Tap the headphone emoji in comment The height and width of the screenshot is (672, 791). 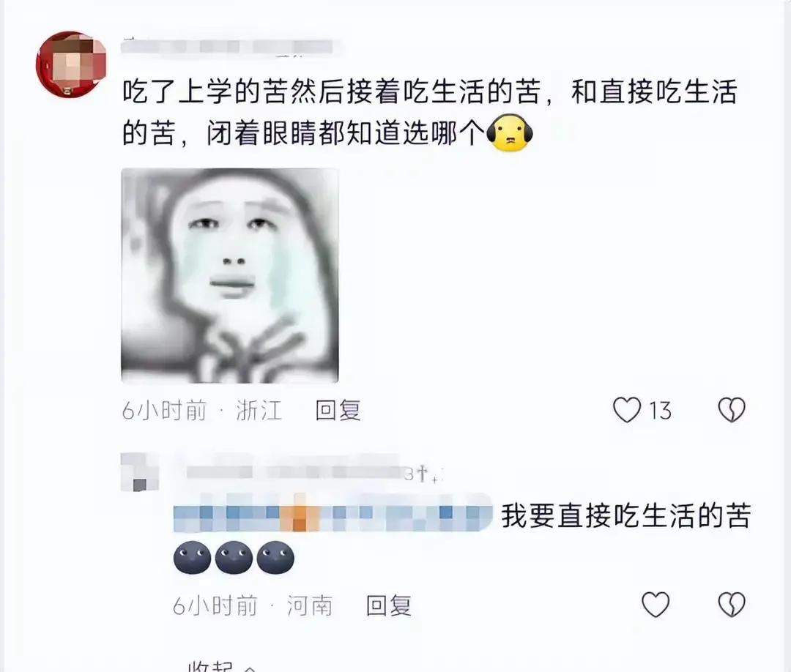(510, 133)
